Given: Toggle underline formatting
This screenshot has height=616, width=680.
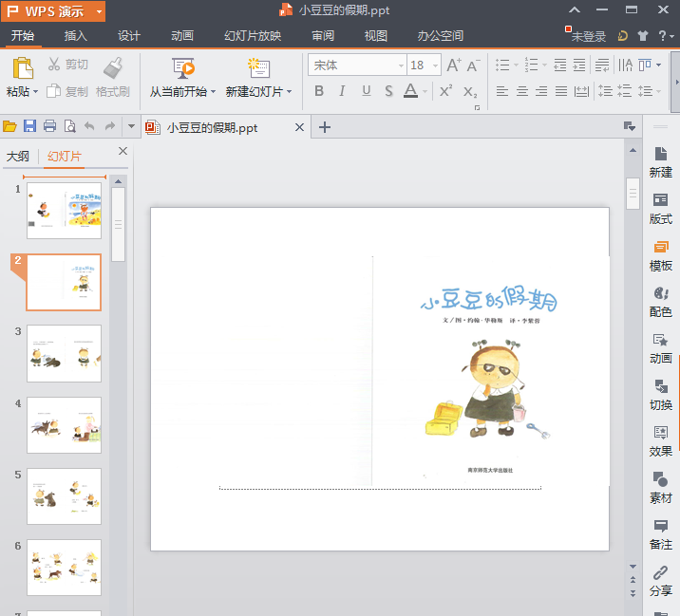Looking at the screenshot, I should click(x=367, y=91).
